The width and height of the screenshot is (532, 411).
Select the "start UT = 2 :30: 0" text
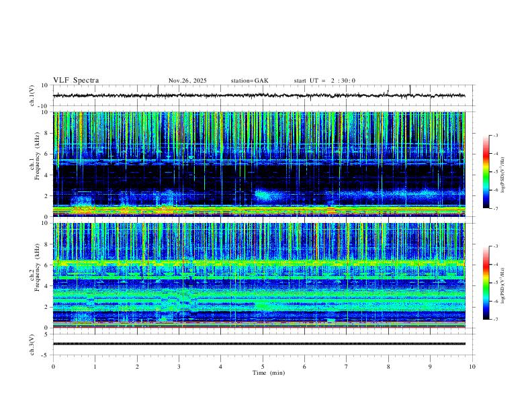pos(324,81)
